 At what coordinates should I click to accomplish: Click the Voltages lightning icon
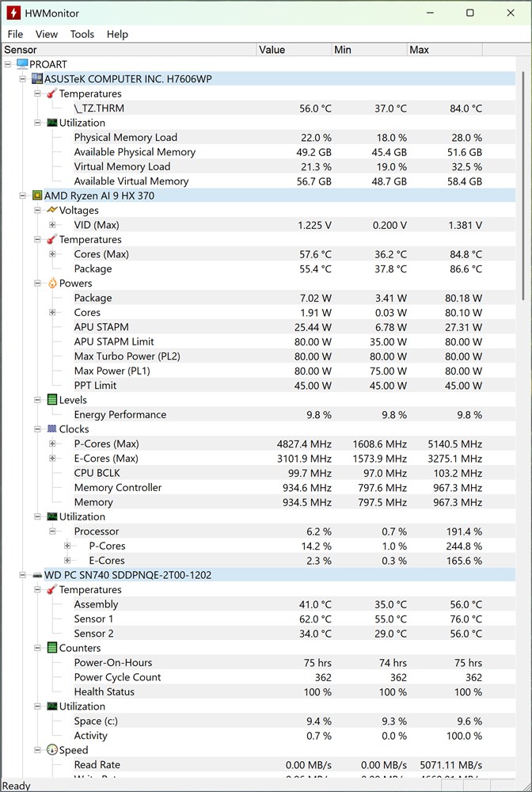point(51,211)
